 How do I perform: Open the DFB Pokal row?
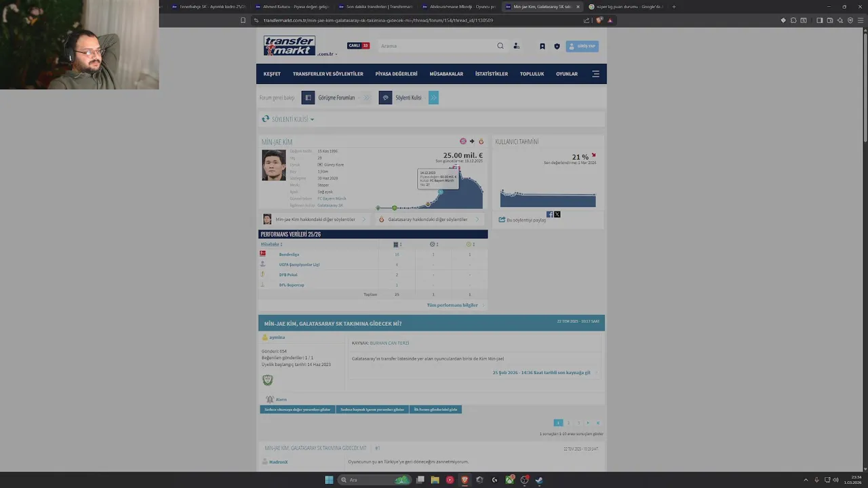coord(288,274)
